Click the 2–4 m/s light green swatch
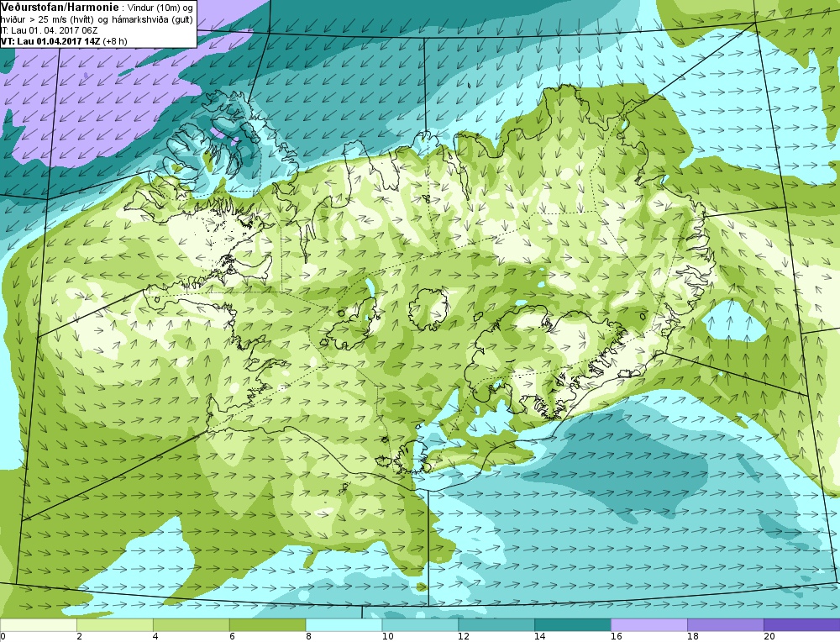840x642 pixels. pyautogui.click(x=114, y=625)
